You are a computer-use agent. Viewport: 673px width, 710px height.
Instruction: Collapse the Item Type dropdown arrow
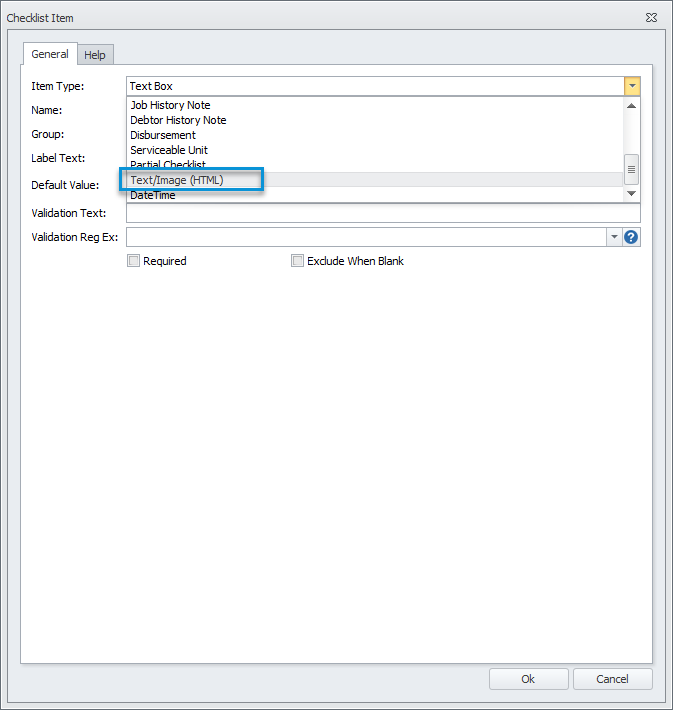632,86
